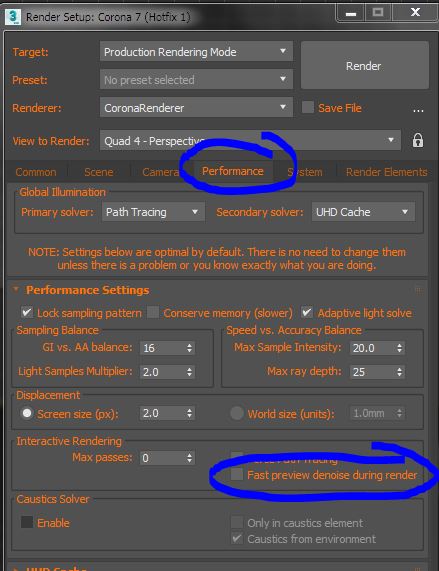Click the Render button
Screen dimensions: 439x571
[364, 65]
